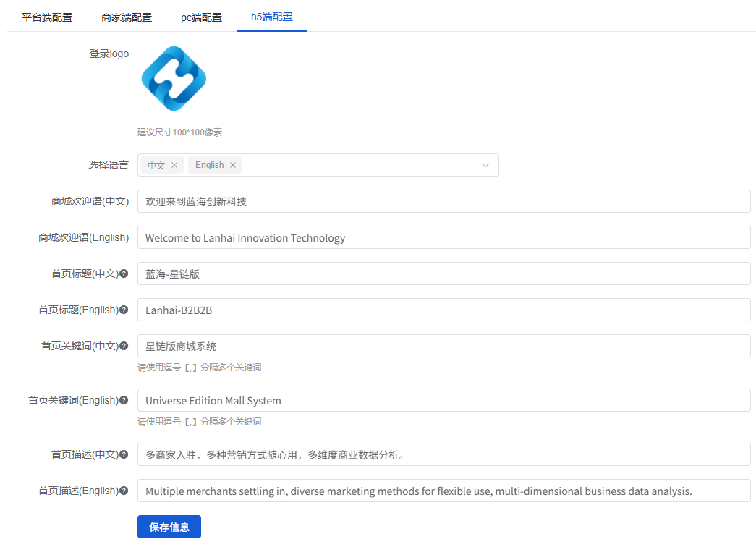Viewport: 756px width, 539px height.
Task: Click help icon beside 首页关键词(English)
Action: coord(124,400)
